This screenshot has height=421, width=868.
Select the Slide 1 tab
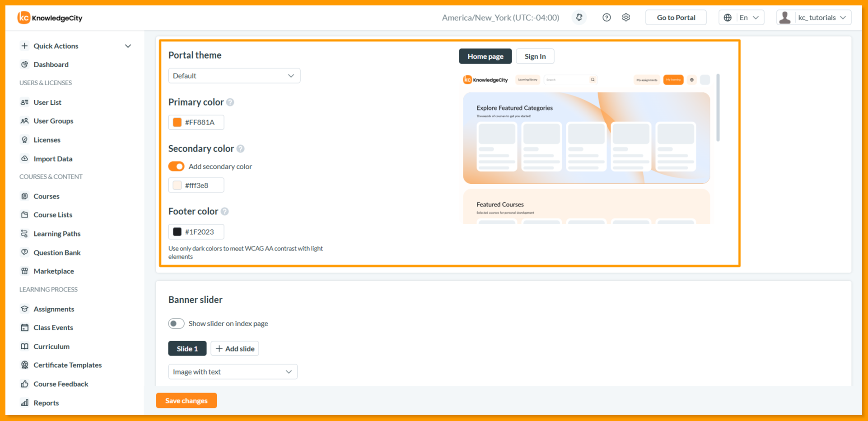187,349
